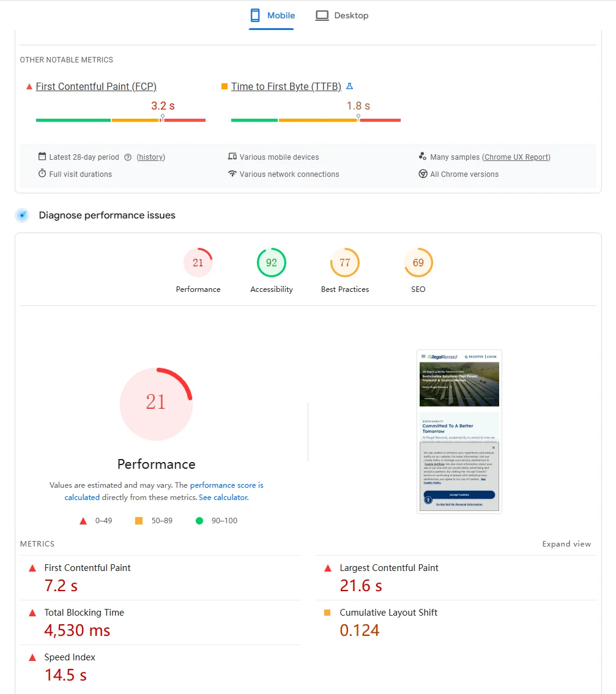Click the 14.5 s value
The height and width of the screenshot is (694, 616).
pos(65,676)
